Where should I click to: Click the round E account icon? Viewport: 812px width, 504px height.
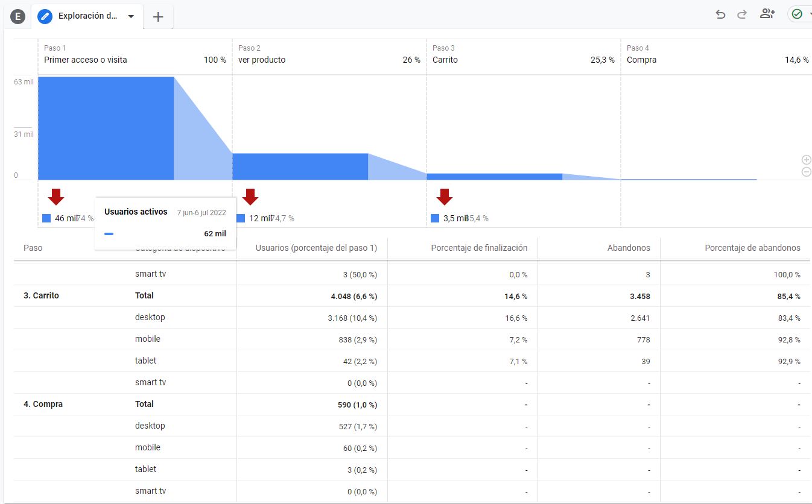pos(17,16)
